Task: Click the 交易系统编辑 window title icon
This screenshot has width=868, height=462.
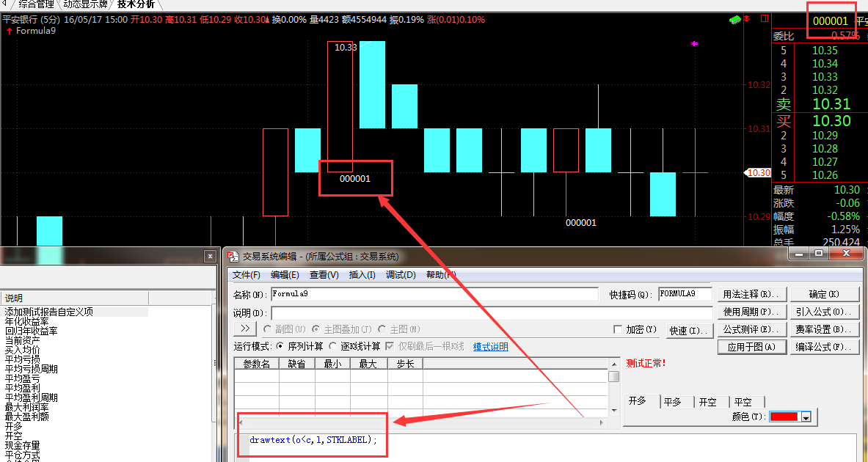Action: [x=233, y=257]
